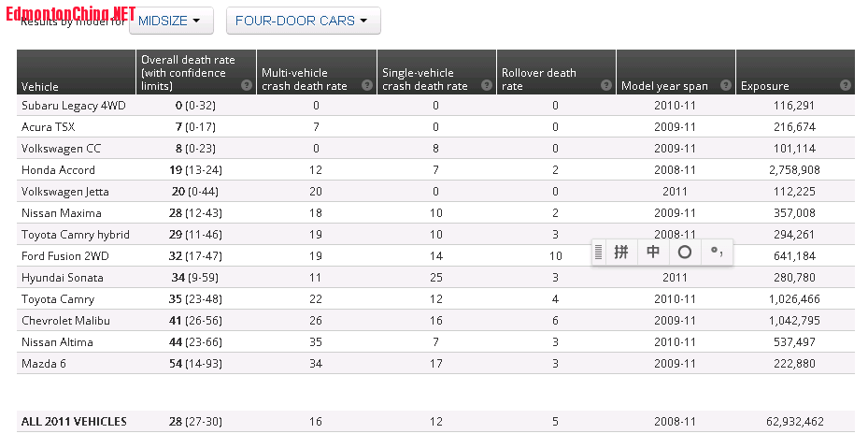Screen dimensions: 868x434
Task: Click the ALL 2011 VEHICLES summary label
Action: [74, 422]
